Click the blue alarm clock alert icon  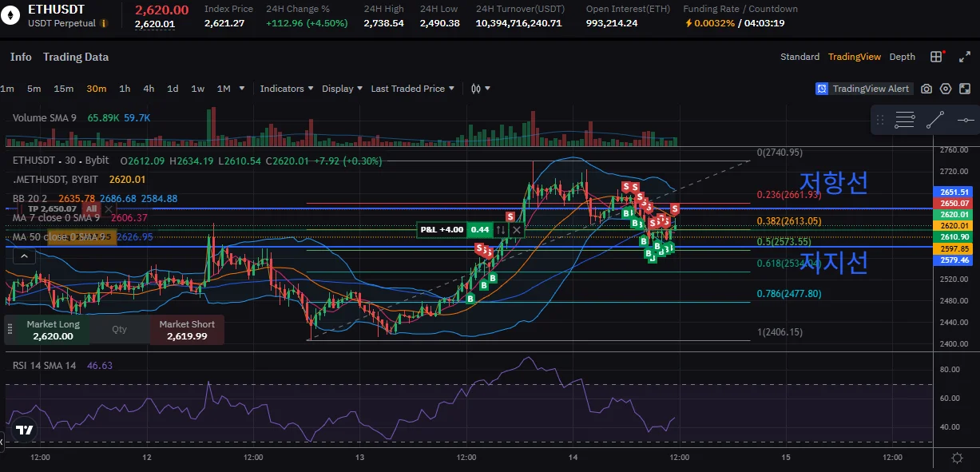pyautogui.click(x=822, y=89)
